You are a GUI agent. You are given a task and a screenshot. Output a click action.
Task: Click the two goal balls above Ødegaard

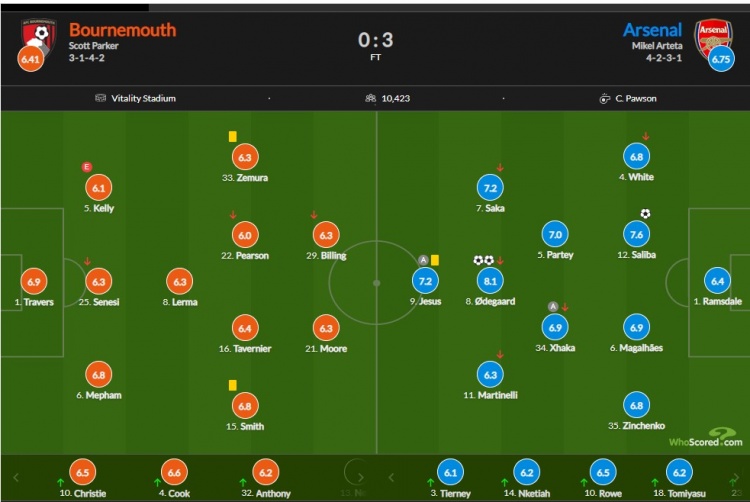[x=483, y=260]
